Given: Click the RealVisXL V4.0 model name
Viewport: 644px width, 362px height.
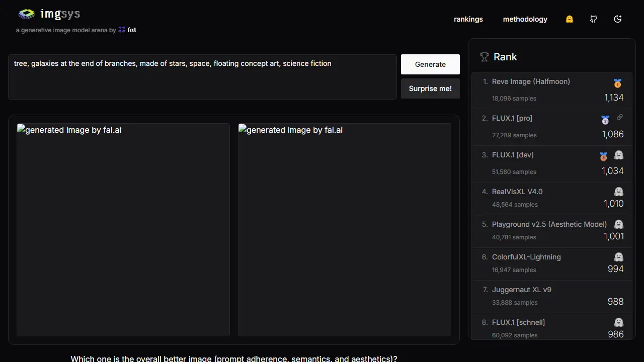Looking at the screenshot, I should pyautogui.click(x=517, y=192).
